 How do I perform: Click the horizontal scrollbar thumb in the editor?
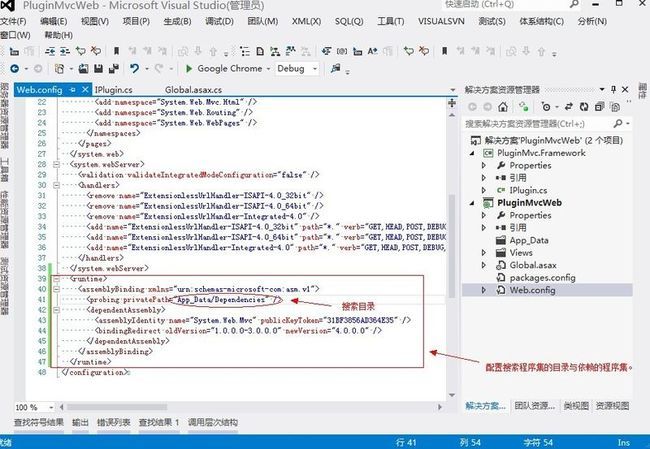click(117, 407)
